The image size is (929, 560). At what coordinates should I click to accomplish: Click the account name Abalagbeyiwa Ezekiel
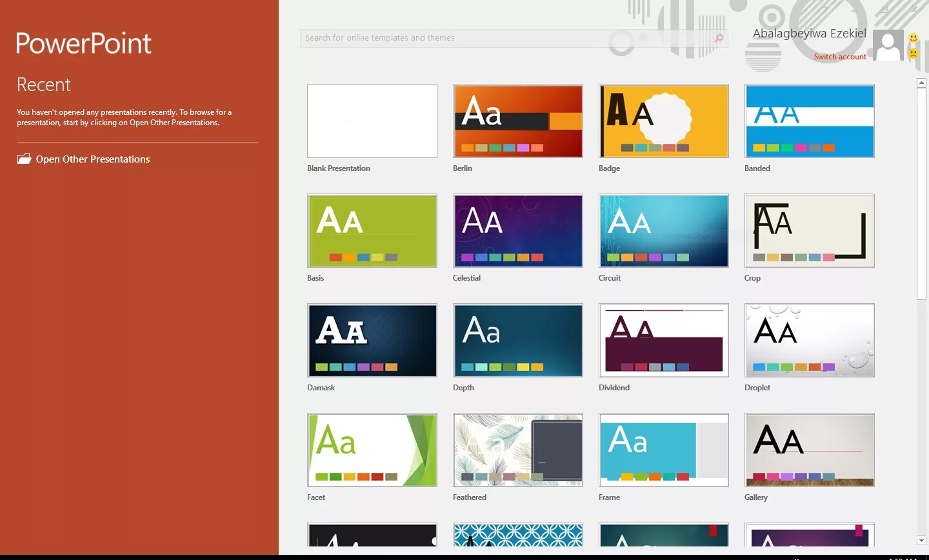click(810, 34)
